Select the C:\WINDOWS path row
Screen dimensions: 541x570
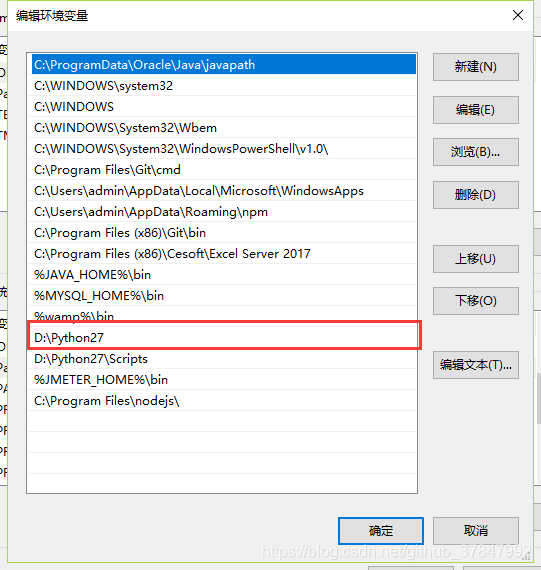click(x=222, y=107)
